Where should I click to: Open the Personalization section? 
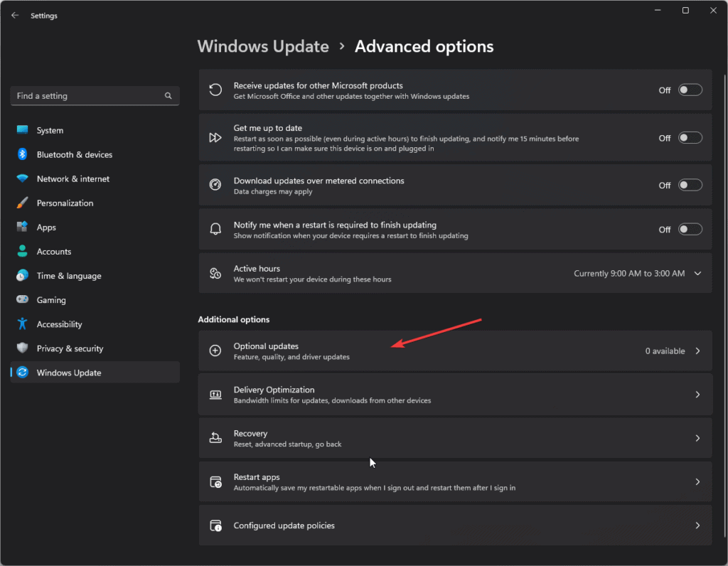95,203
